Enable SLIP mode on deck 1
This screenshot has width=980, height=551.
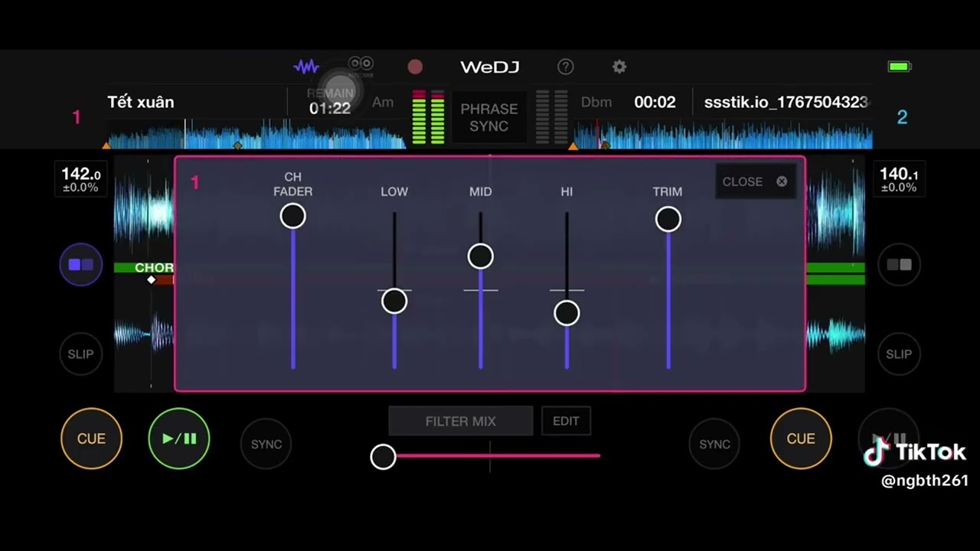tap(81, 354)
